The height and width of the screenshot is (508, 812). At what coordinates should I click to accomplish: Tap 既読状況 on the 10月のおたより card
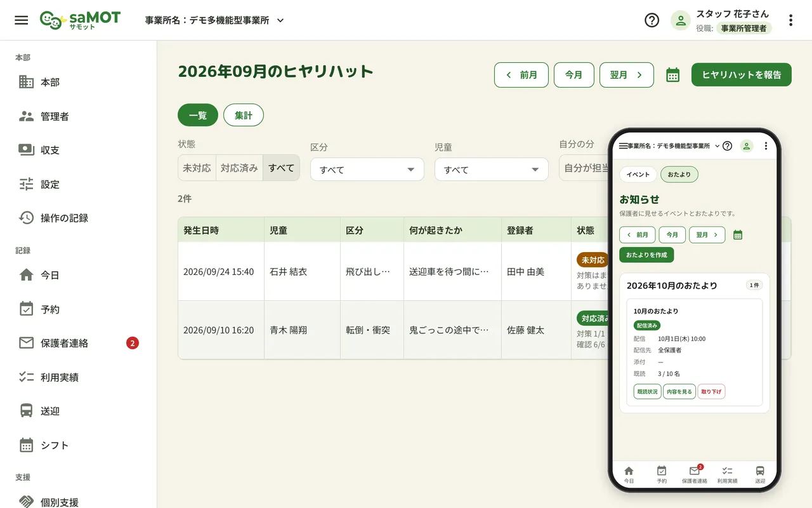tap(647, 392)
